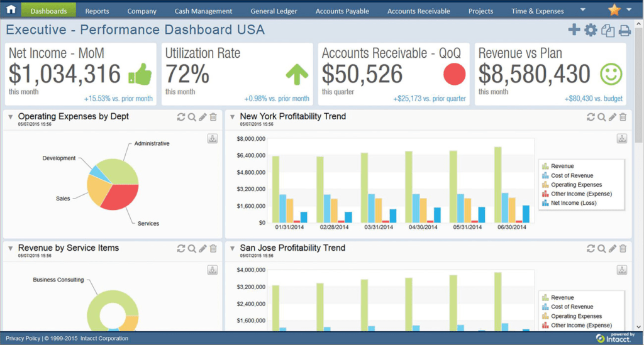Edit the Operating Expenses by Dept panel
Image resolution: width=644 pixels, height=345 pixels.
[x=203, y=118]
